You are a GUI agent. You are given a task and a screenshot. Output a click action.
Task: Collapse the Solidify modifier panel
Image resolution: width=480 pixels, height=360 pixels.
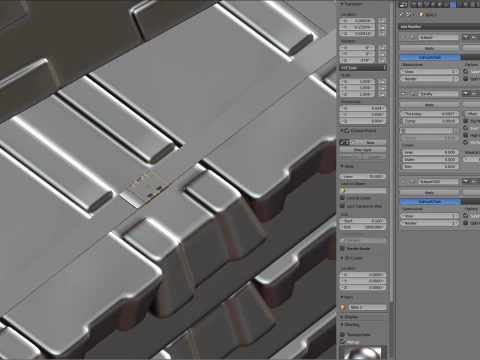point(403,94)
